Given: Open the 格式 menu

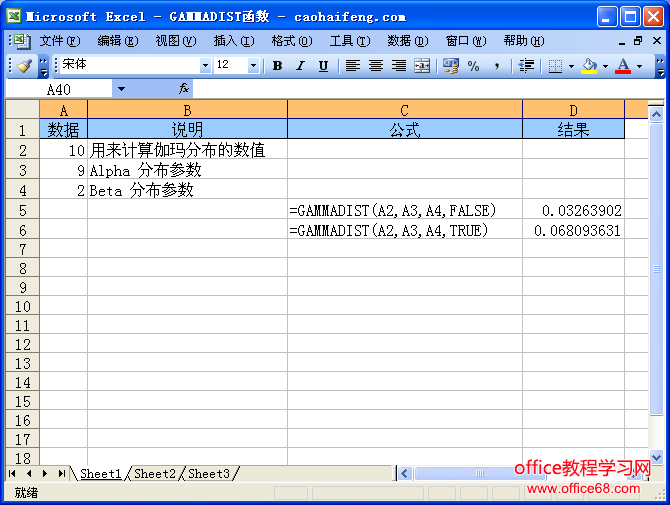Looking at the screenshot, I should coord(292,41).
